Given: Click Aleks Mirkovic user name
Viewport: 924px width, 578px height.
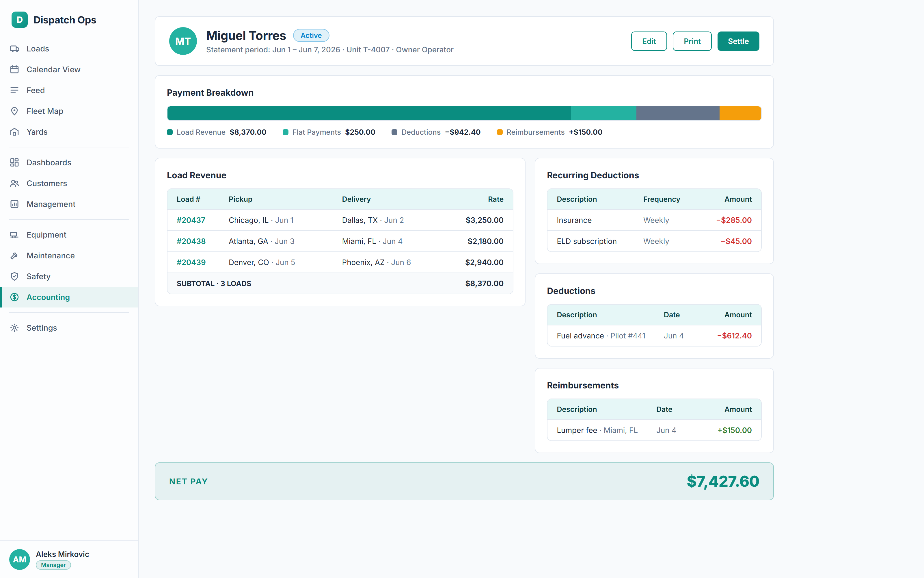Looking at the screenshot, I should (62, 554).
